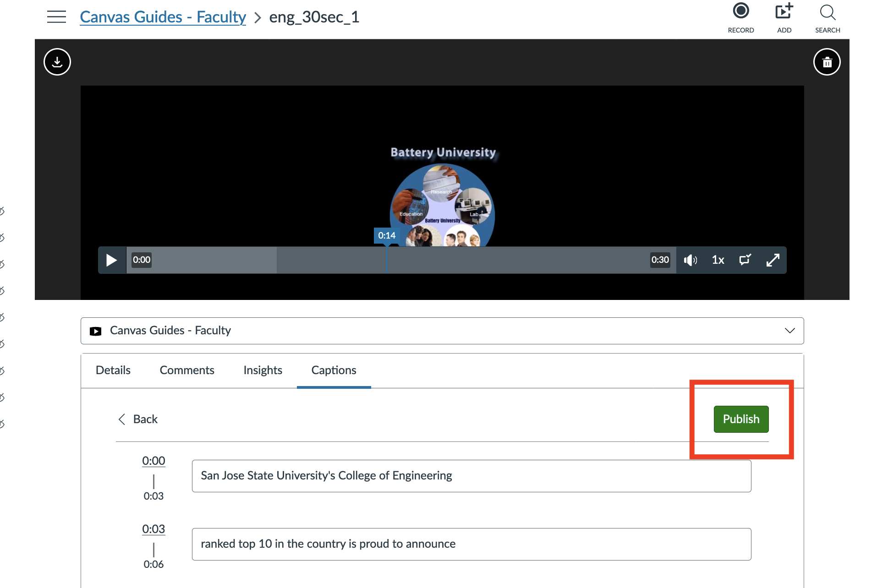Click the Add media icon
877x588 pixels.
[x=784, y=12]
